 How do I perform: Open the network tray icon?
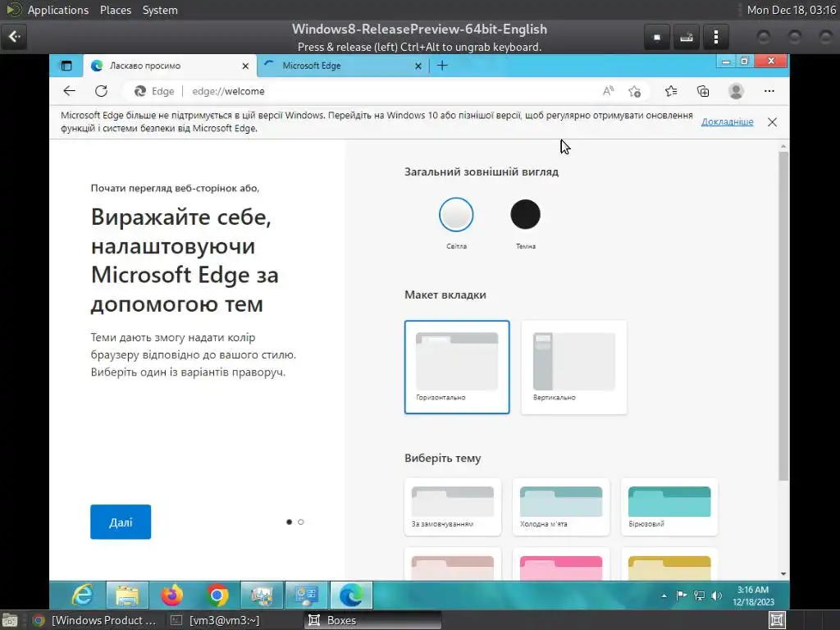pos(699,596)
